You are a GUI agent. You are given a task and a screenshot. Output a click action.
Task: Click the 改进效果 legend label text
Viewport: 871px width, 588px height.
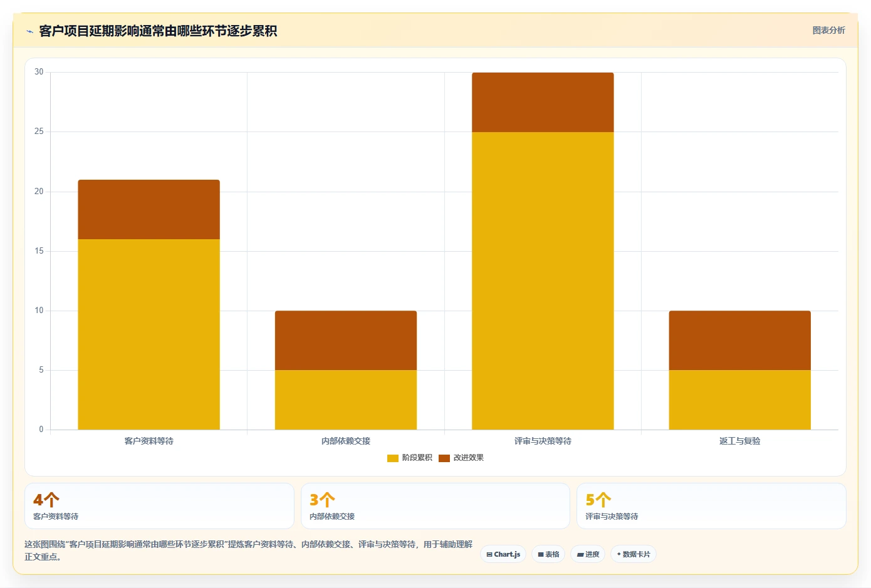click(x=469, y=458)
